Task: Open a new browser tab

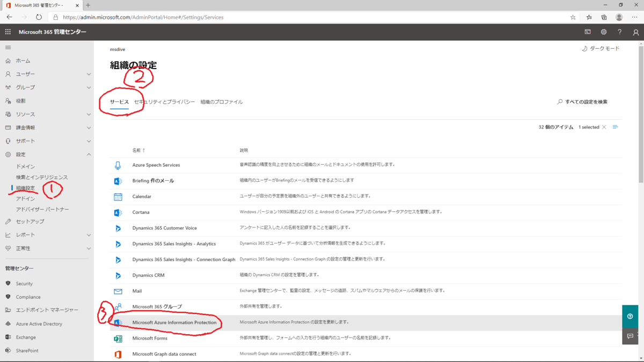Action: tap(88, 5)
